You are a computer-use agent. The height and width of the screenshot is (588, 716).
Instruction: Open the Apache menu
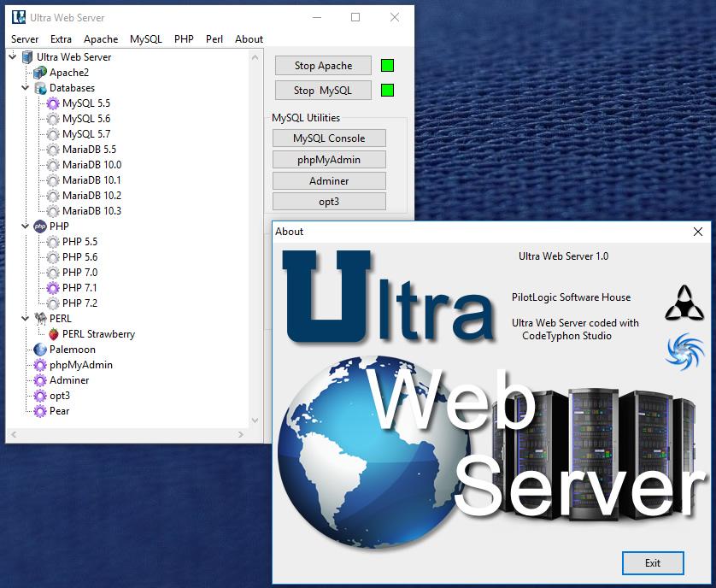click(101, 39)
